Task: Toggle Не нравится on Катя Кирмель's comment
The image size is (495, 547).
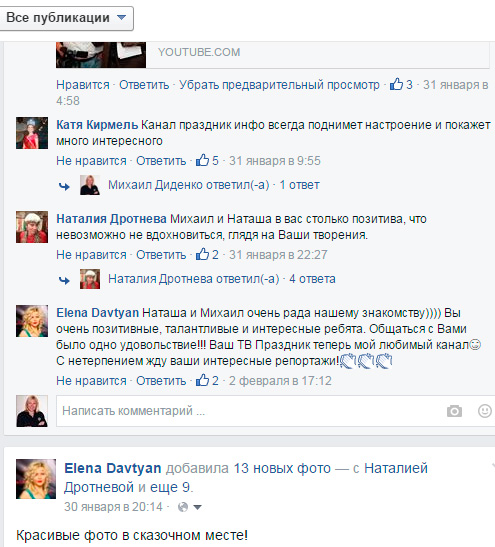Action: coord(91,161)
